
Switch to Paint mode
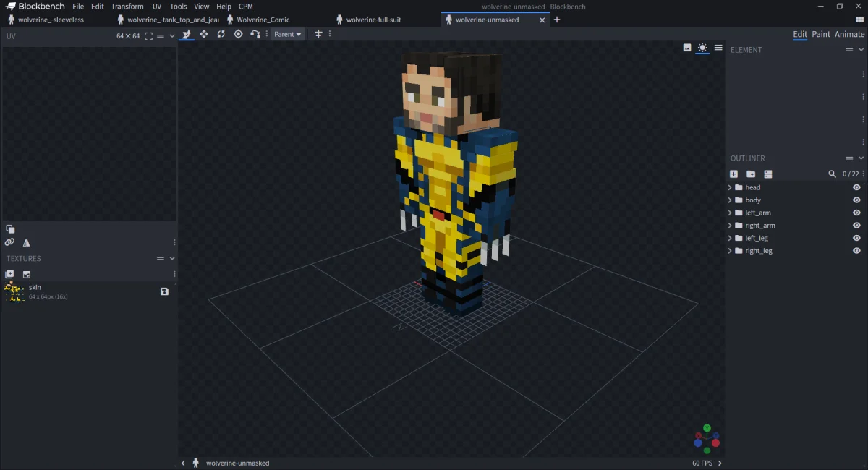pos(821,34)
